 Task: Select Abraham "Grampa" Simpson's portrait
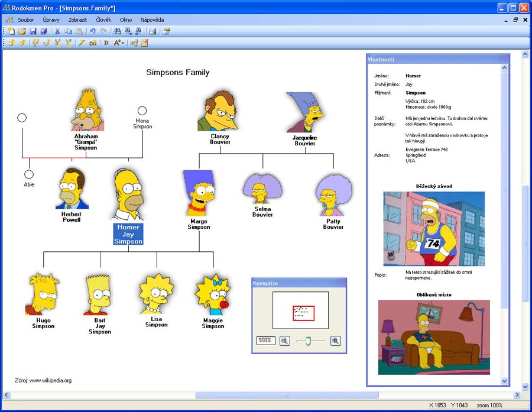point(87,110)
